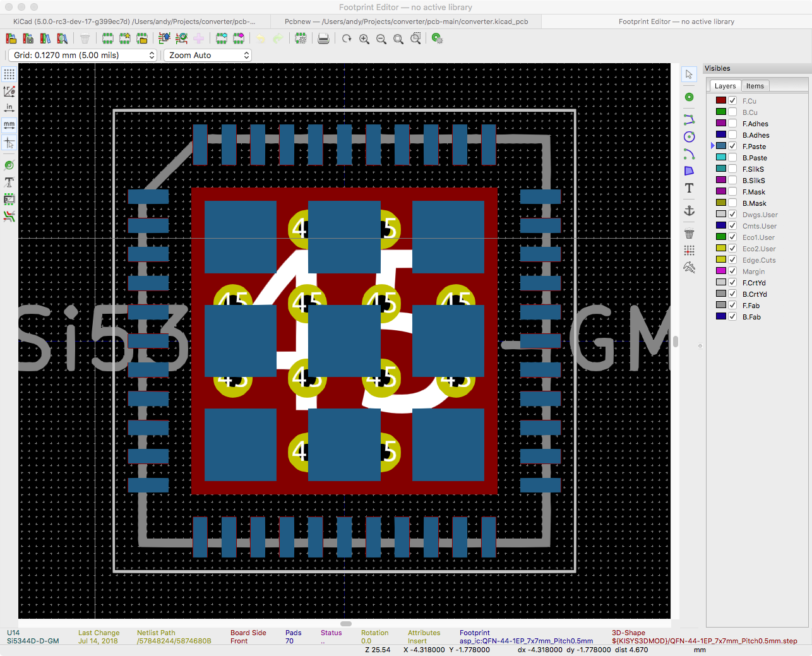Choose the draw circle tool

[x=689, y=137]
